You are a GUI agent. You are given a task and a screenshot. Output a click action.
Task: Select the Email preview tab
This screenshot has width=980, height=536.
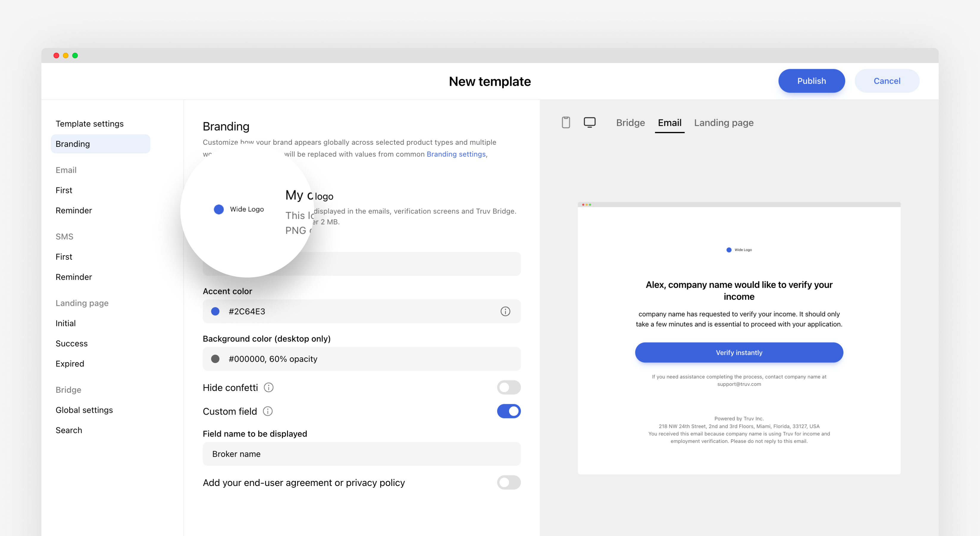[x=669, y=123]
